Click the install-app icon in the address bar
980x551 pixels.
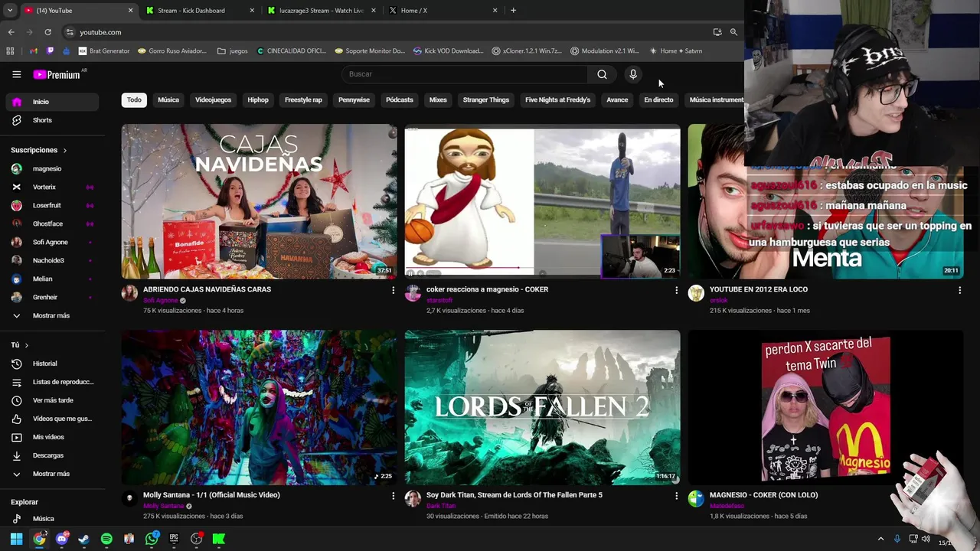tap(717, 32)
